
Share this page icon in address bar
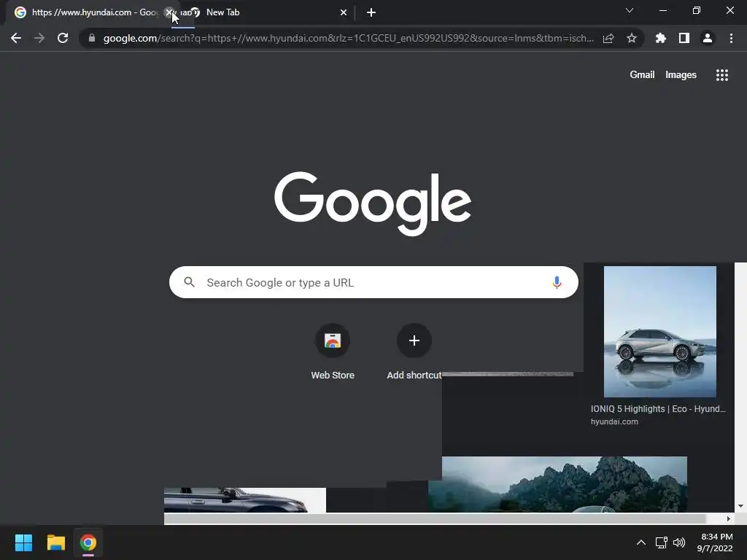click(608, 39)
